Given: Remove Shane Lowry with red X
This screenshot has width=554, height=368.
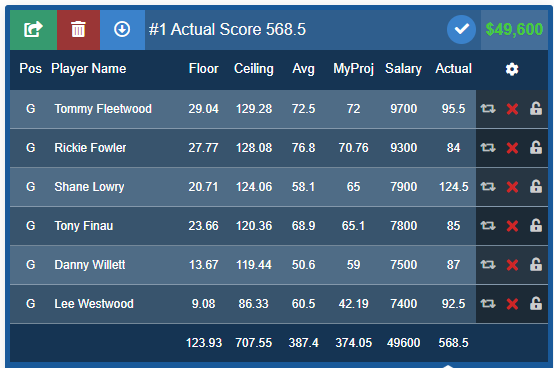Looking at the screenshot, I should [512, 187].
